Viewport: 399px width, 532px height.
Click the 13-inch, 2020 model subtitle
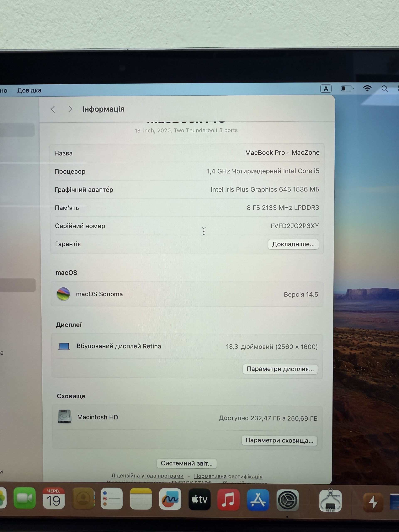tap(186, 130)
